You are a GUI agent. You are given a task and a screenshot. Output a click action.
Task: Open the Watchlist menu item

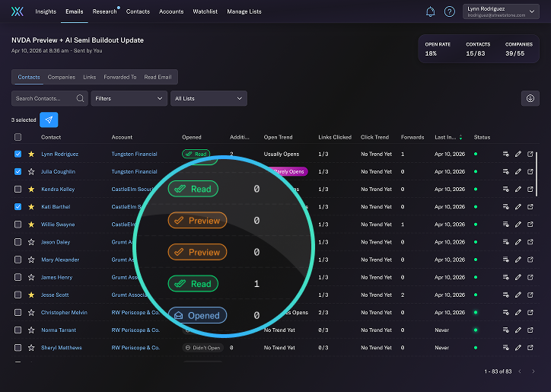tap(205, 11)
